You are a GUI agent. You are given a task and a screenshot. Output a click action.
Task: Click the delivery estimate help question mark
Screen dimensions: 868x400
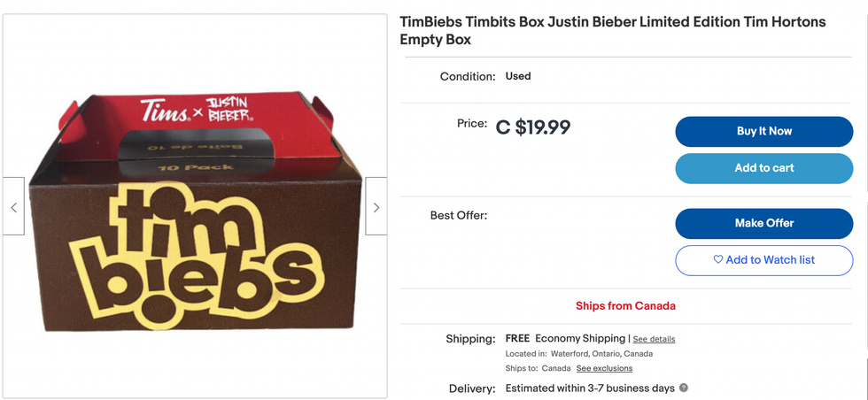coord(684,388)
